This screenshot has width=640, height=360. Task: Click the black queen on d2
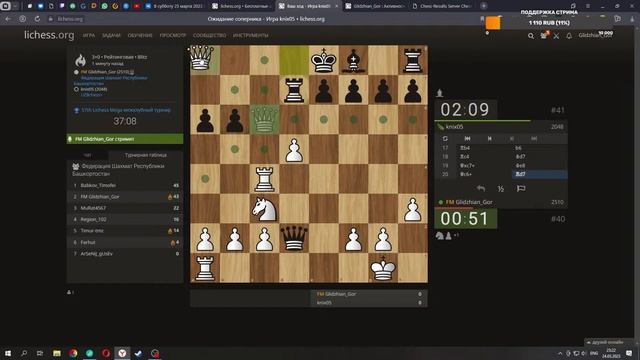[294, 238]
